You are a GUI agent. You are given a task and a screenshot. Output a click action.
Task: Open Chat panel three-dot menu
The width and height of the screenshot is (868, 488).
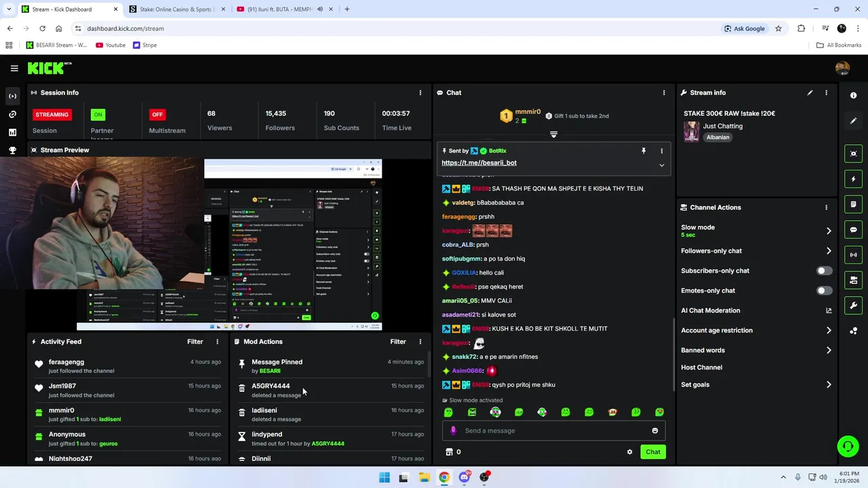pos(664,93)
